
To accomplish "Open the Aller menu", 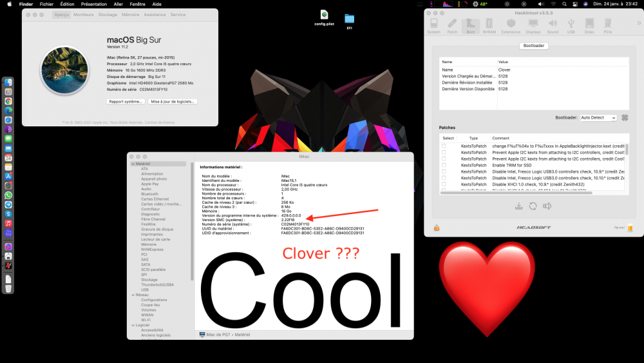I will (118, 4).
